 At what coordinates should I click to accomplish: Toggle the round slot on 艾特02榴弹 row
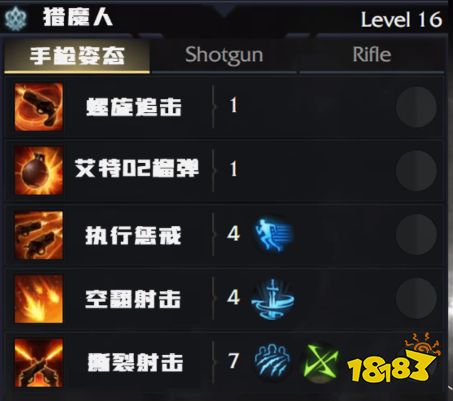[416, 171]
